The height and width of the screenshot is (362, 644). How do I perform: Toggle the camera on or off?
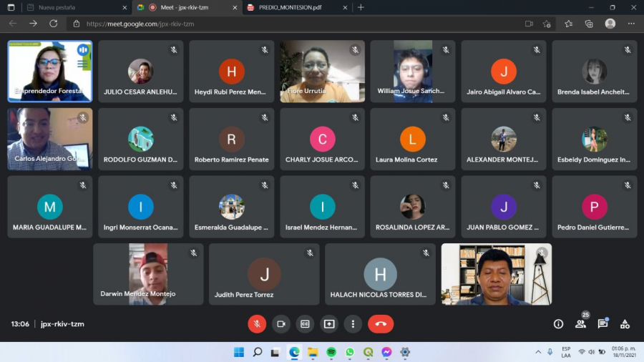click(281, 324)
